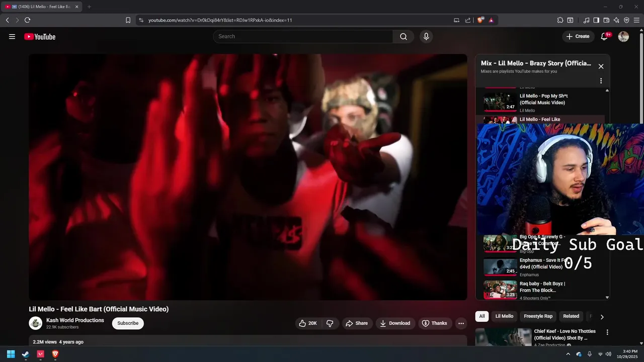Open more actions menu beside Thanks
The width and height of the screenshot is (644, 362).
pos(461,323)
